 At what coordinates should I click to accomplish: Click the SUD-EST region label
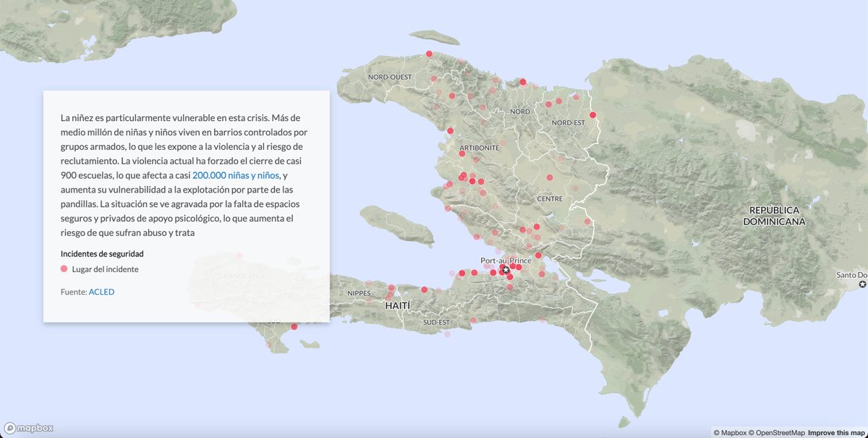click(x=436, y=321)
